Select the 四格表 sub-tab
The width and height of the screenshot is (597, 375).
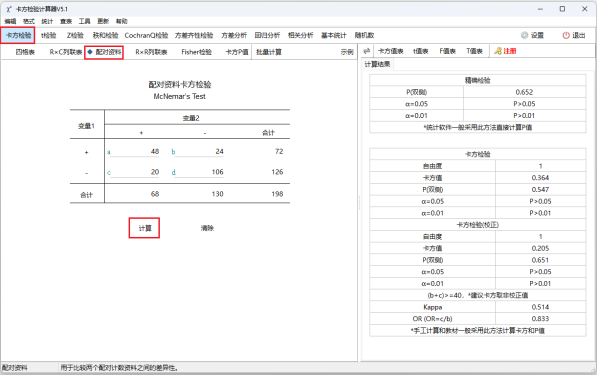pos(25,52)
